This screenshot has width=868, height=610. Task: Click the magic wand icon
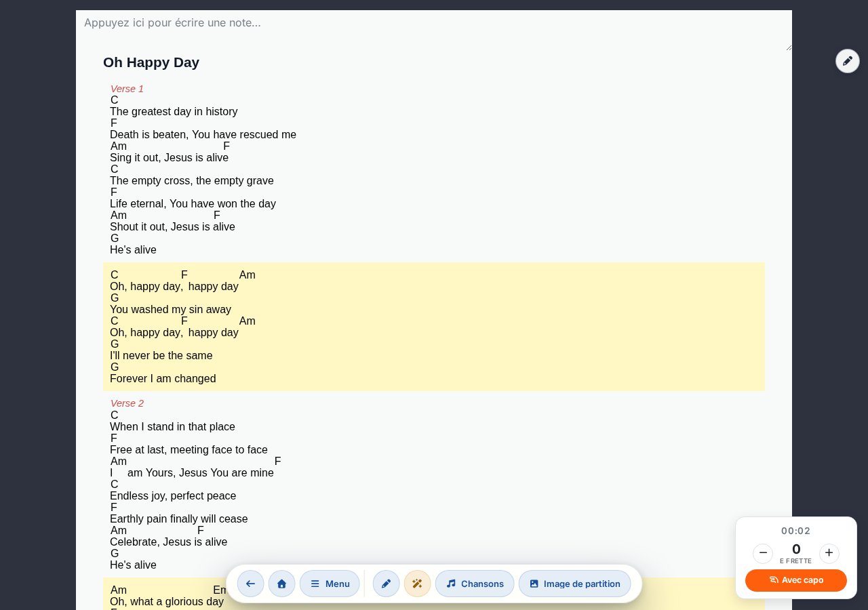click(x=417, y=584)
